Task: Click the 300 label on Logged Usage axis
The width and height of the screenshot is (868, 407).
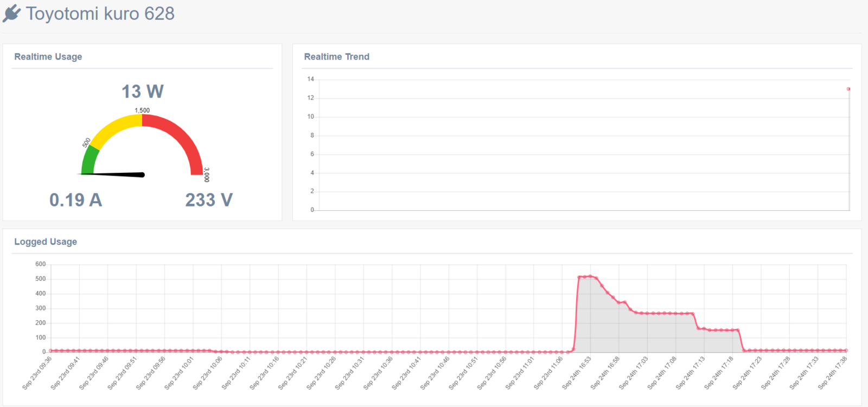Action: pos(41,308)
